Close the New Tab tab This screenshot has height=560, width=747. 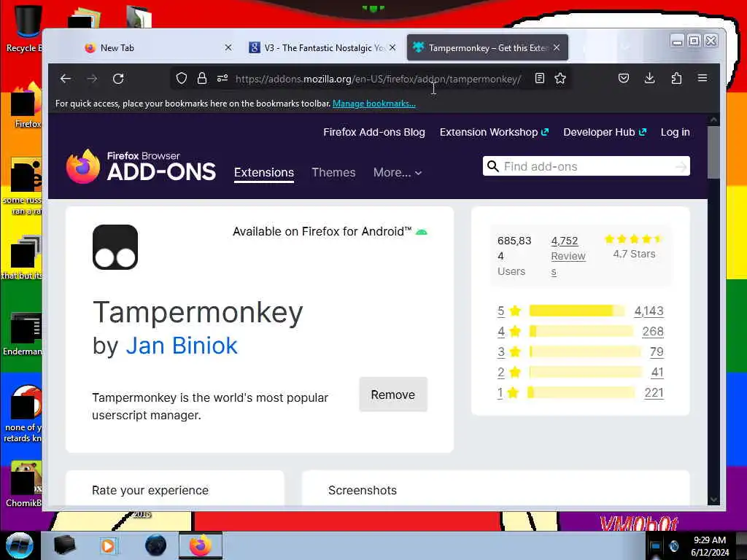coord(228,47)
